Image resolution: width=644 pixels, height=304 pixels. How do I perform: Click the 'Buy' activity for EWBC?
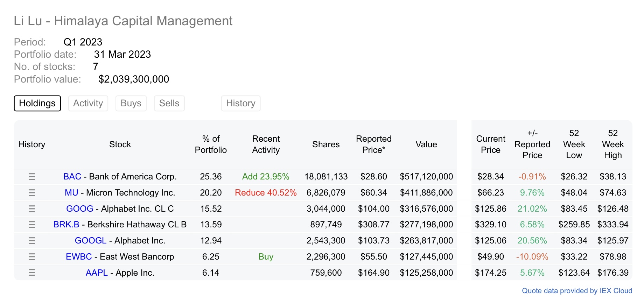click(x=266, y=257)
